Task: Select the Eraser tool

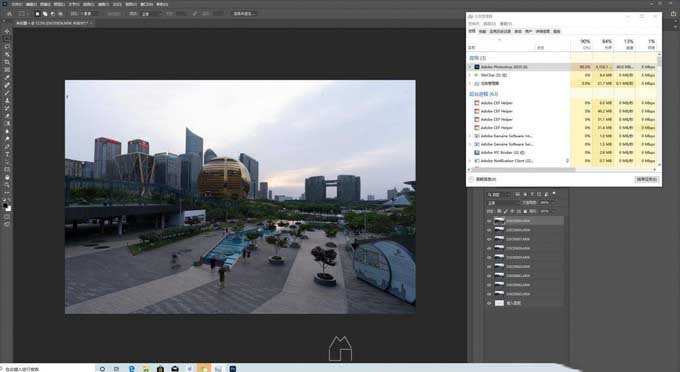Action: [7, 116]
